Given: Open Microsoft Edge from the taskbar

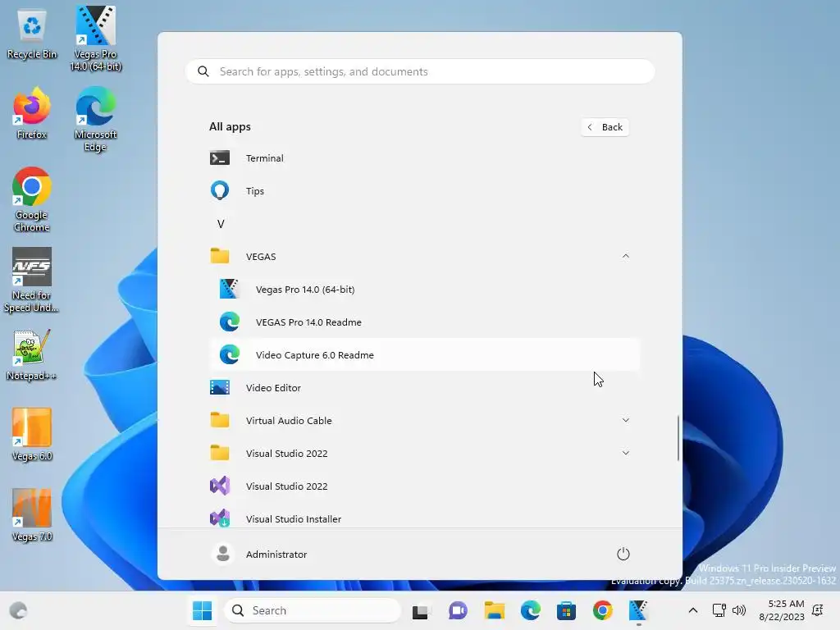Looking at the screenshot, I should pyautogui.click(x=531, y=610).
